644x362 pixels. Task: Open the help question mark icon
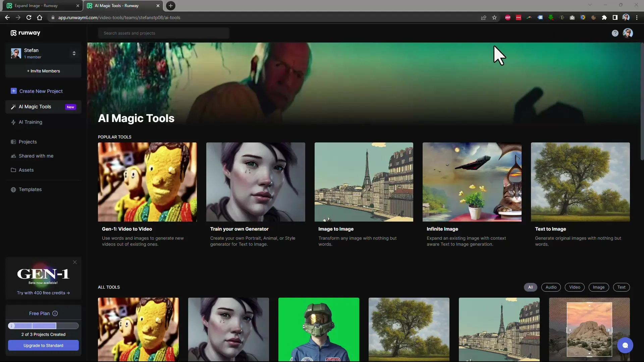tap(615, 33)
